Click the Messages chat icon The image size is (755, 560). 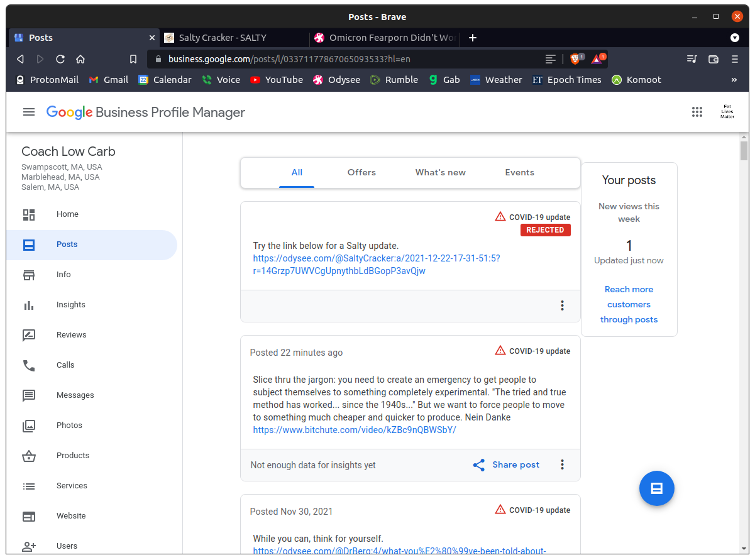pos(29,395)
